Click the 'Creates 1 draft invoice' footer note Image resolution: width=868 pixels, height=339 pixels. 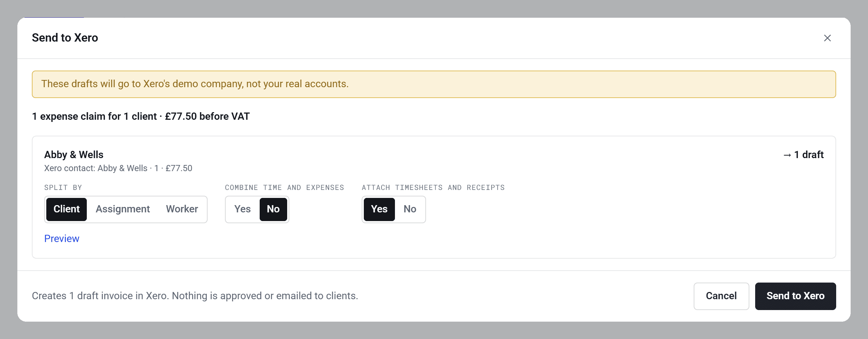point(195,296)
